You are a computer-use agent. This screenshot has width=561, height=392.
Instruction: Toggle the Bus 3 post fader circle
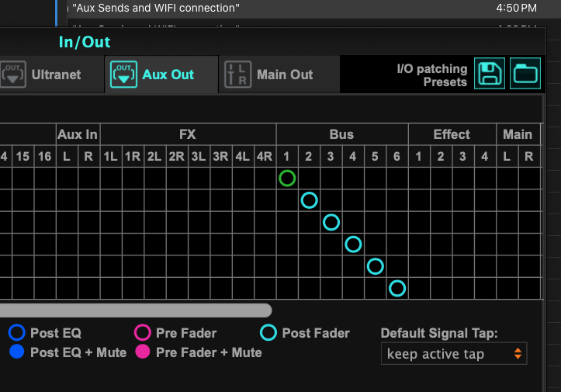pyautogui.click(x=331, y=222)
